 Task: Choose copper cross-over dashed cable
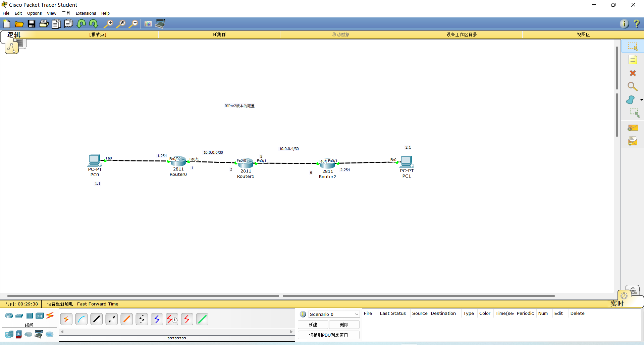click(x=111, y=319)
